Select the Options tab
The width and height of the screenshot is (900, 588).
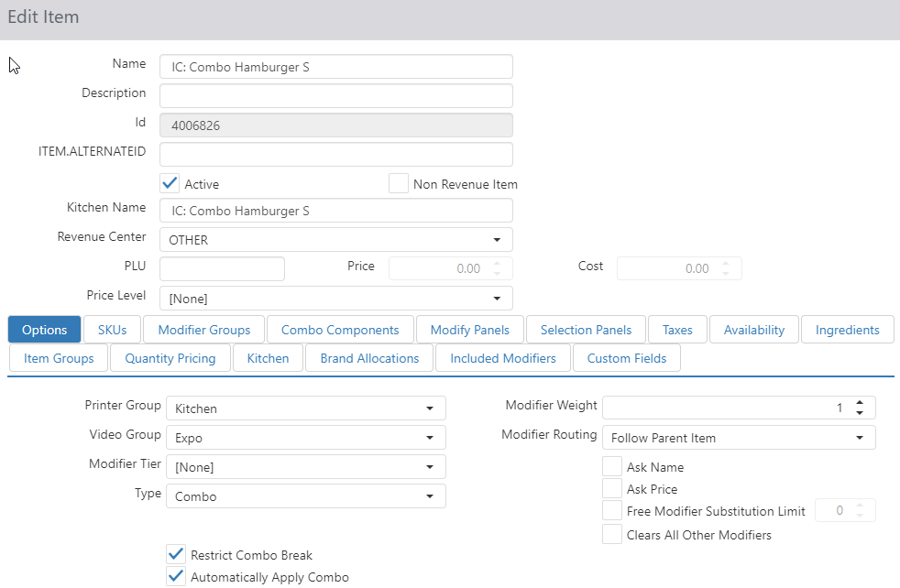click(44, 330)
